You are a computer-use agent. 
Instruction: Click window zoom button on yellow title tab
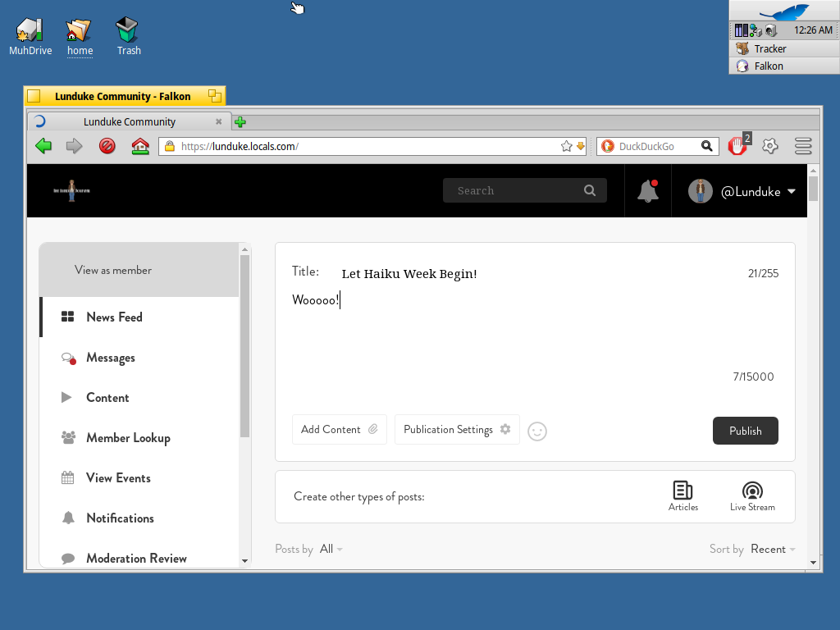click(x=215, y=96)
